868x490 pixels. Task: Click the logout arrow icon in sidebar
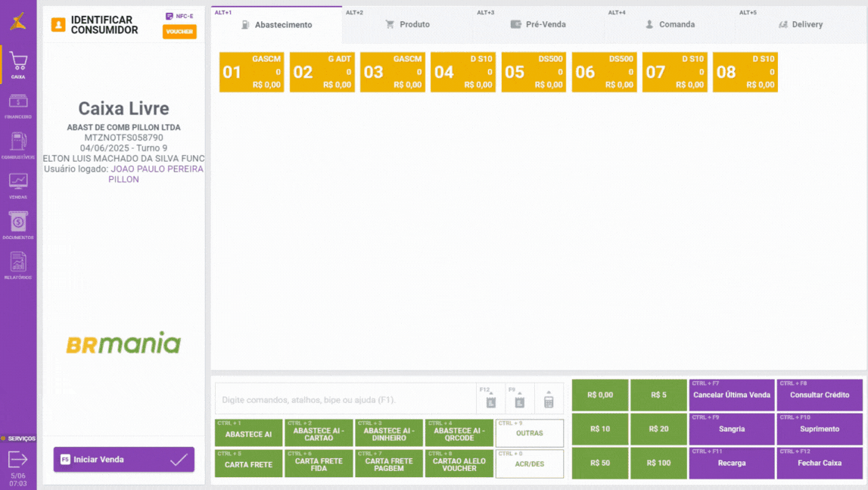tap(18, 459)
